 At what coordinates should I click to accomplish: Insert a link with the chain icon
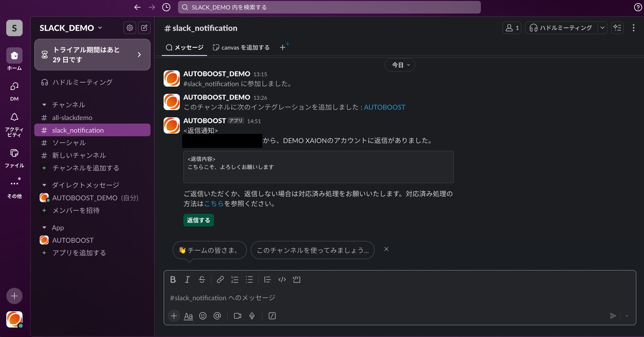(x=220, y=280)
